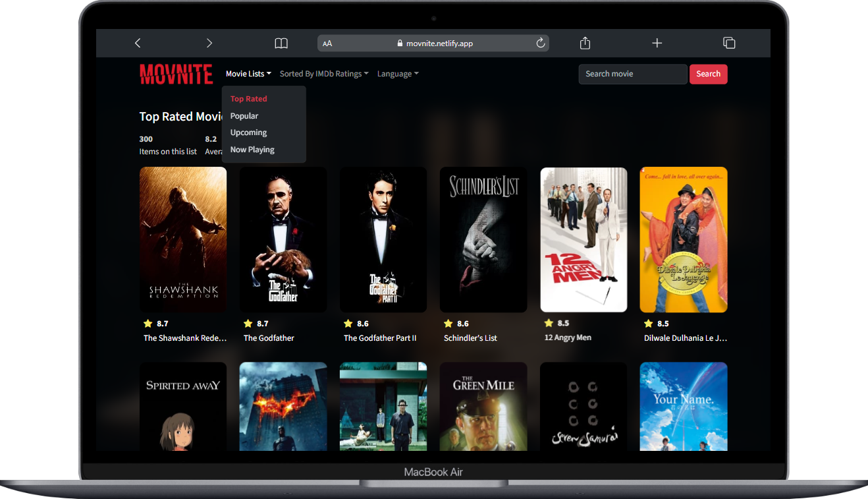Open the 12 Angry Men poster

click(x=583, y=239)
